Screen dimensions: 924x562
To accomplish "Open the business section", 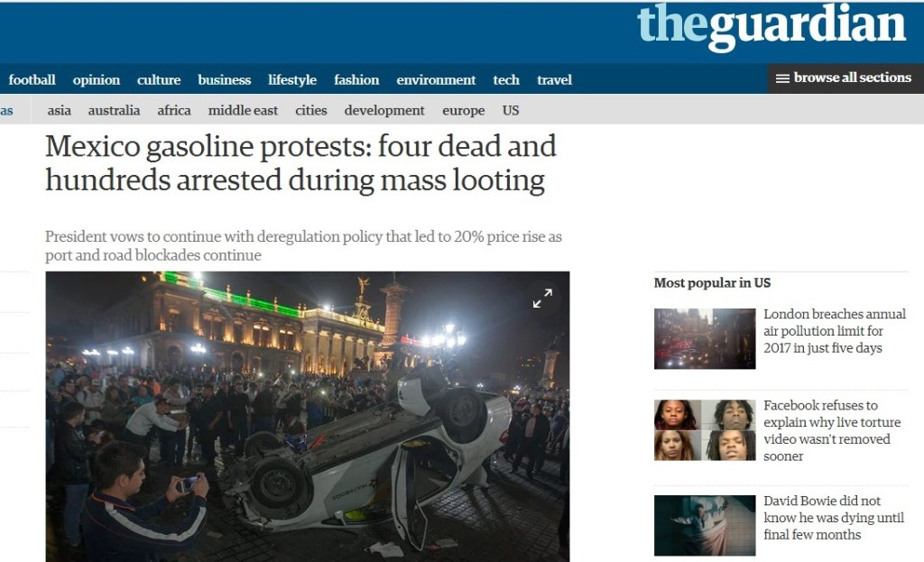I will (224, 79).
